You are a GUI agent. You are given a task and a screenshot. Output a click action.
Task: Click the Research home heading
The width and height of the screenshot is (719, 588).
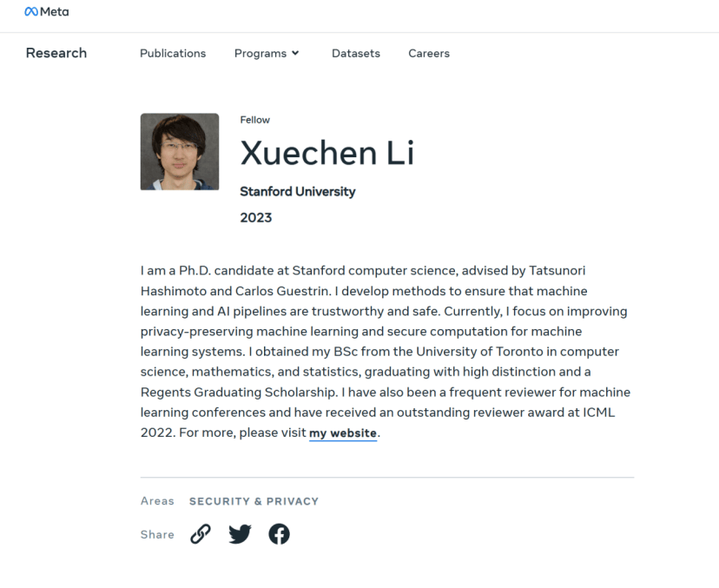[56, 53]
